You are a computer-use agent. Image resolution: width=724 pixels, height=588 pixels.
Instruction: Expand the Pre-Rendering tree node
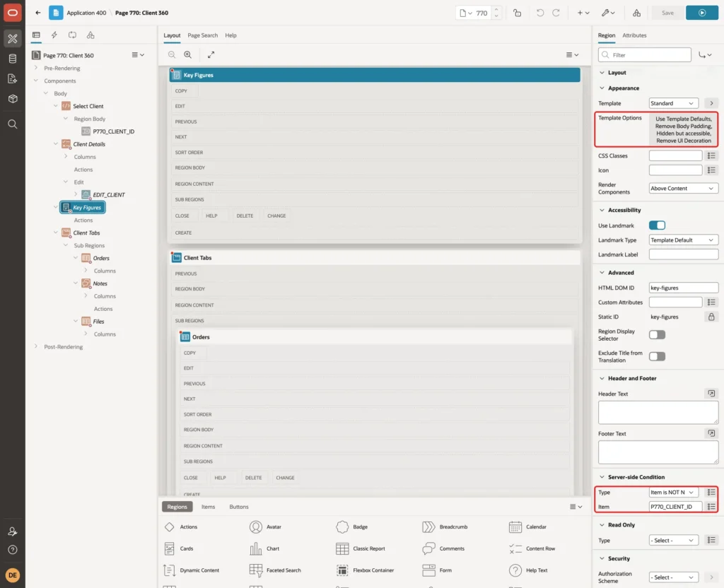[x=36, y=68]
